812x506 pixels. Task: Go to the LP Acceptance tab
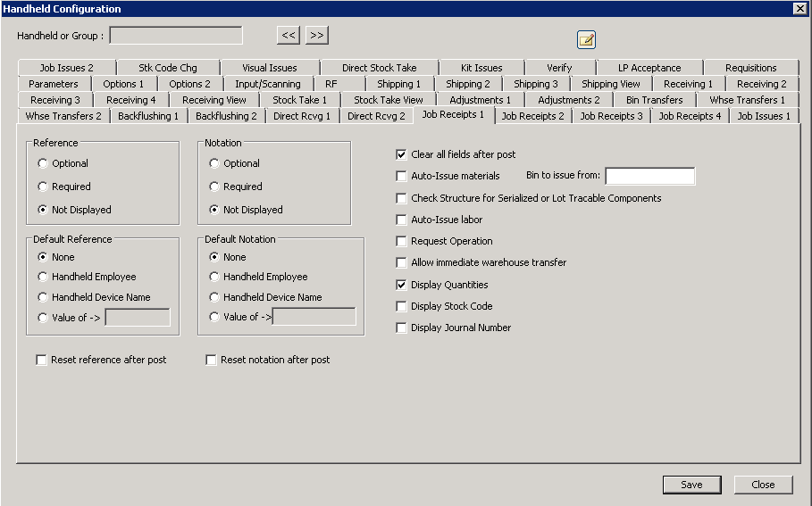[x=649, y=68]
